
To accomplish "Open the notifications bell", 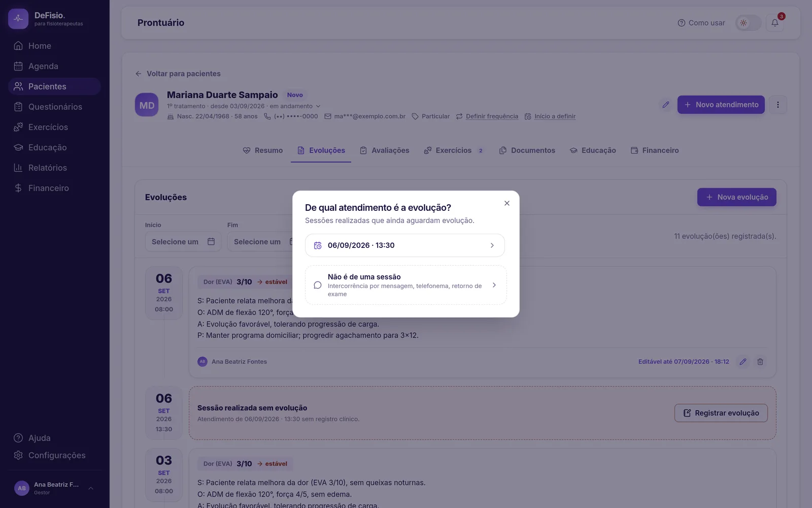I will pos(775,23).
